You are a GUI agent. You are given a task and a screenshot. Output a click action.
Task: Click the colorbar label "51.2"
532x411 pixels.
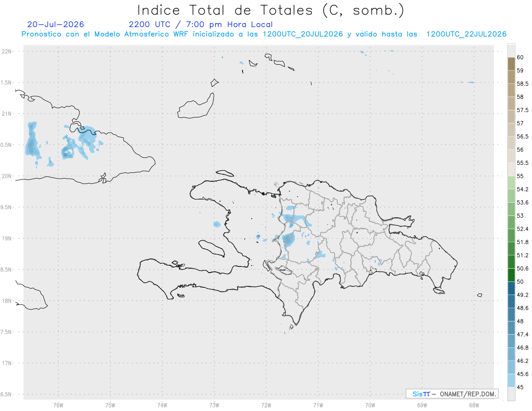(522, 255)
